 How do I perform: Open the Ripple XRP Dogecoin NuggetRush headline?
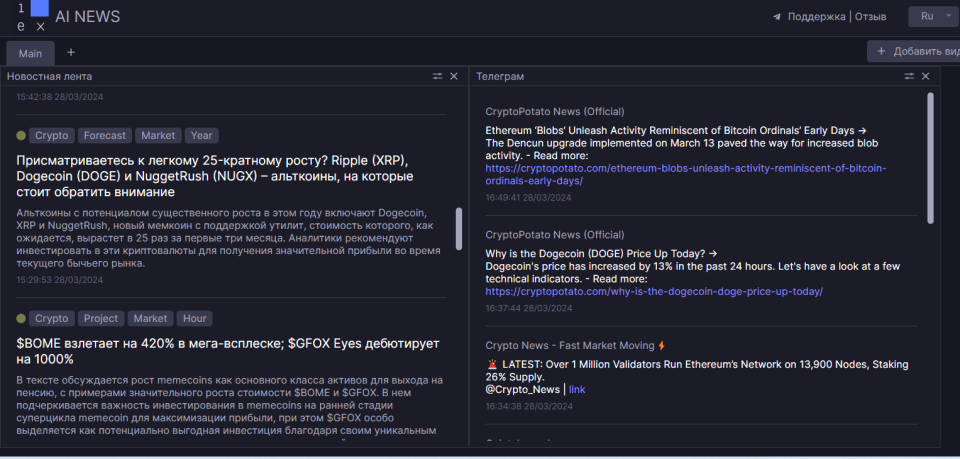(x=215, y=176)
